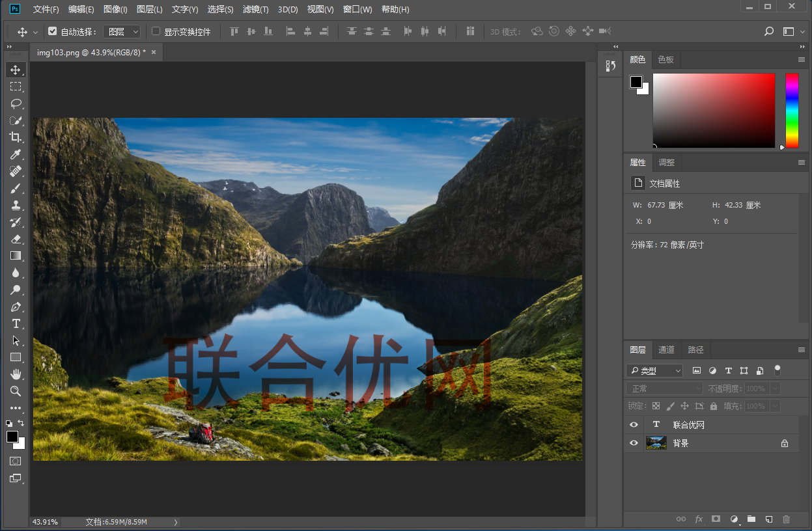Toggle Quick Mask mode
Viewport: 812px width, 531px height.
(16, 461)
